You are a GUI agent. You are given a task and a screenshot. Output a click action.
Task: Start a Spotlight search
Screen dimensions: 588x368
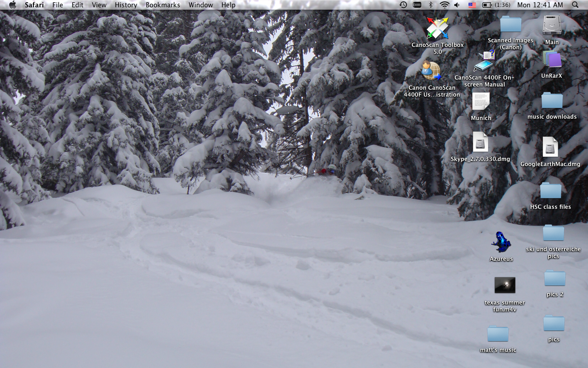[x=575, y=5]
